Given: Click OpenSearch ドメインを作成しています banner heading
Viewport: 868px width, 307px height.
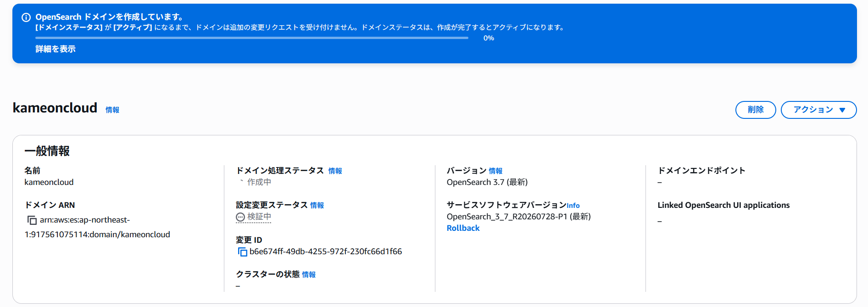Looking at the screenshot, I should (x=110, y=17).
